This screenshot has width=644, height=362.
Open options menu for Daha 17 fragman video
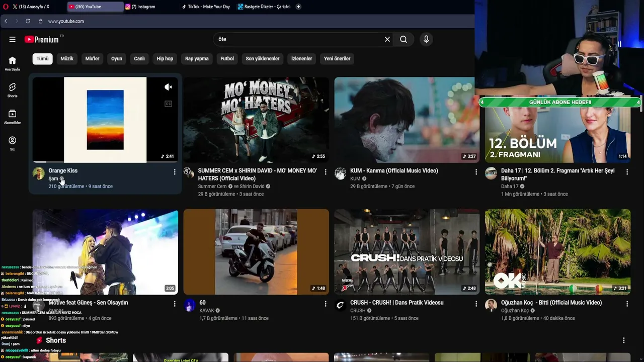[x=627, y=172]
